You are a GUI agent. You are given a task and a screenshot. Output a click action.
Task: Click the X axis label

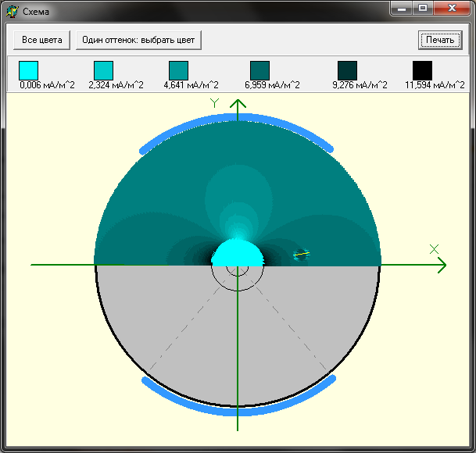pyautogui.click(x=434, y=249)
